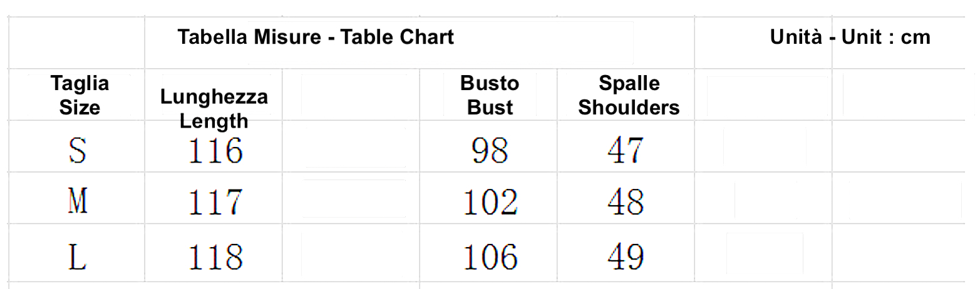Click the "Unità - Unit : cm" label

(850, 38)
